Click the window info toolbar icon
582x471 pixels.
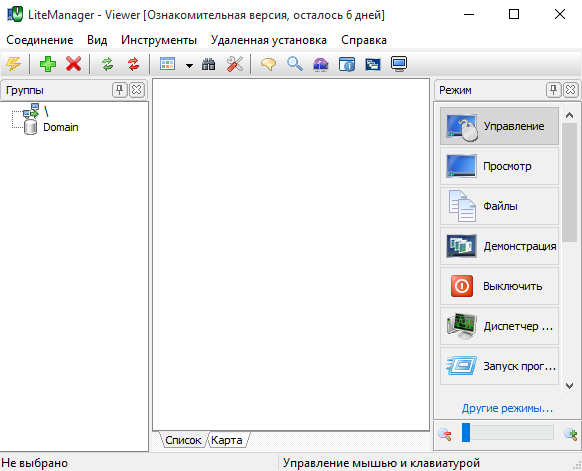(x=347, y=64)
